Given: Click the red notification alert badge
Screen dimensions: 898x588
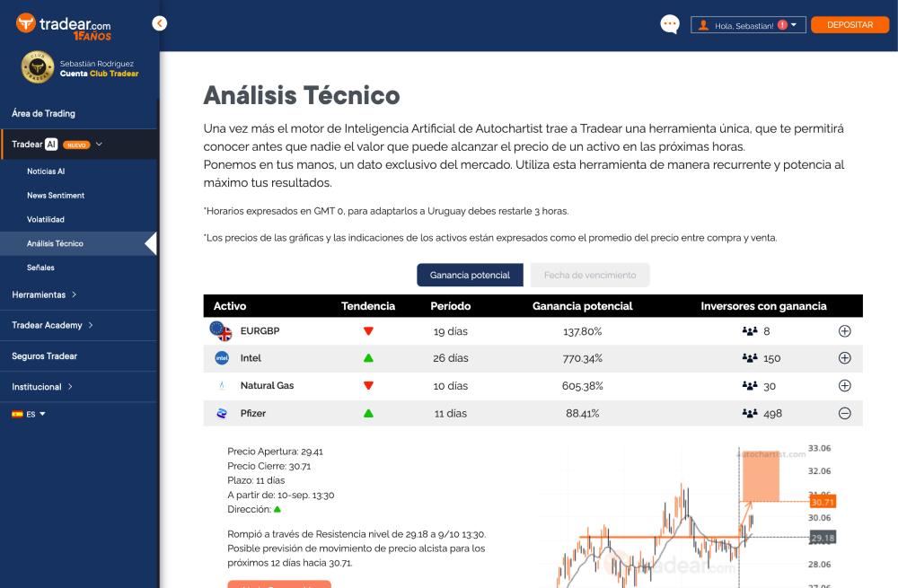Looking at the screenshot, I should 782,25.
